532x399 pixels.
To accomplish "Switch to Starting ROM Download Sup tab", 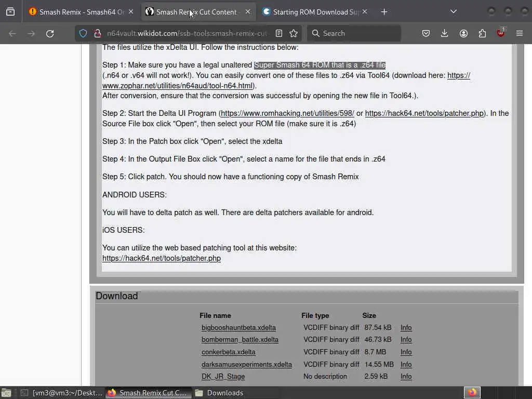I will pyautogui.click(x=315, y=12).
